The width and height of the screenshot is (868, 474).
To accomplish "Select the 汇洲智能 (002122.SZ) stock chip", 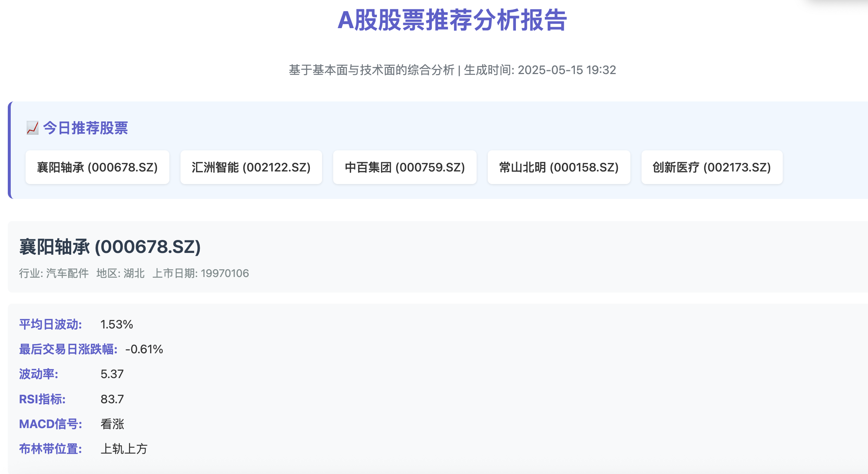I will pos(251,167).
